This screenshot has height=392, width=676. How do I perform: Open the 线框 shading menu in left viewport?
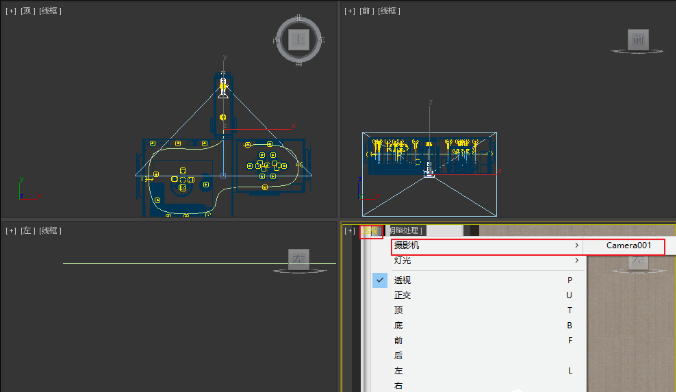(50, 231)
